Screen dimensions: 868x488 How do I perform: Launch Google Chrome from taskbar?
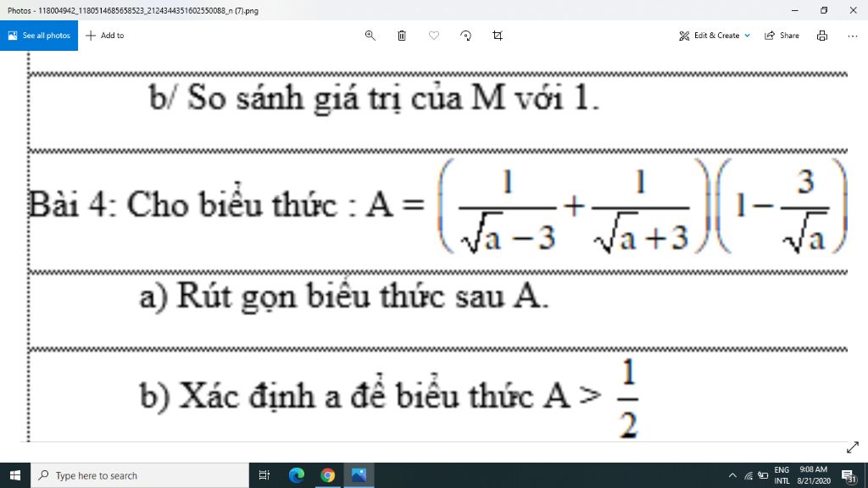pos(328,475)
